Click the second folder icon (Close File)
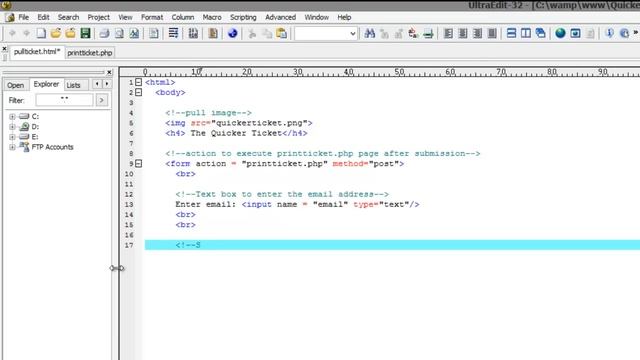The width and height of the screenshot is (640, 360). coord(70,33)
